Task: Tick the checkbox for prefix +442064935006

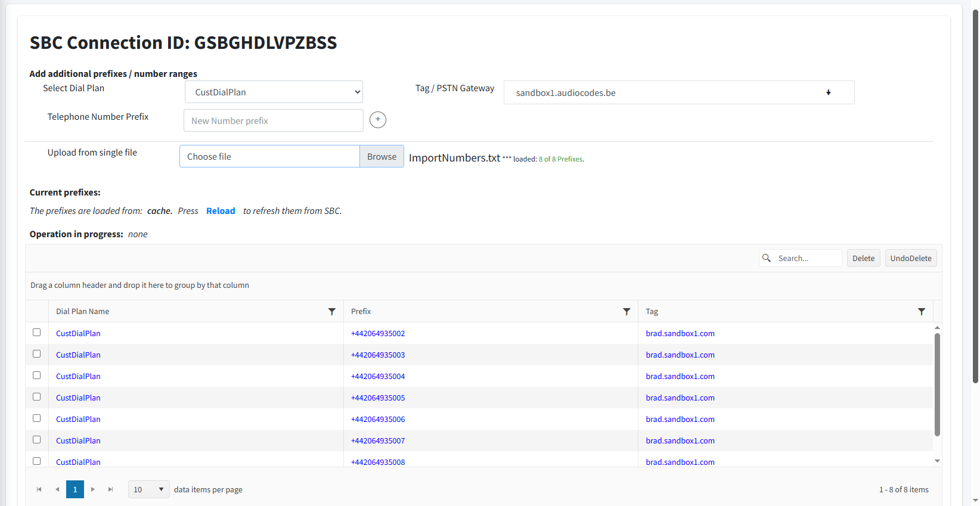Action: tap(37, 418)
